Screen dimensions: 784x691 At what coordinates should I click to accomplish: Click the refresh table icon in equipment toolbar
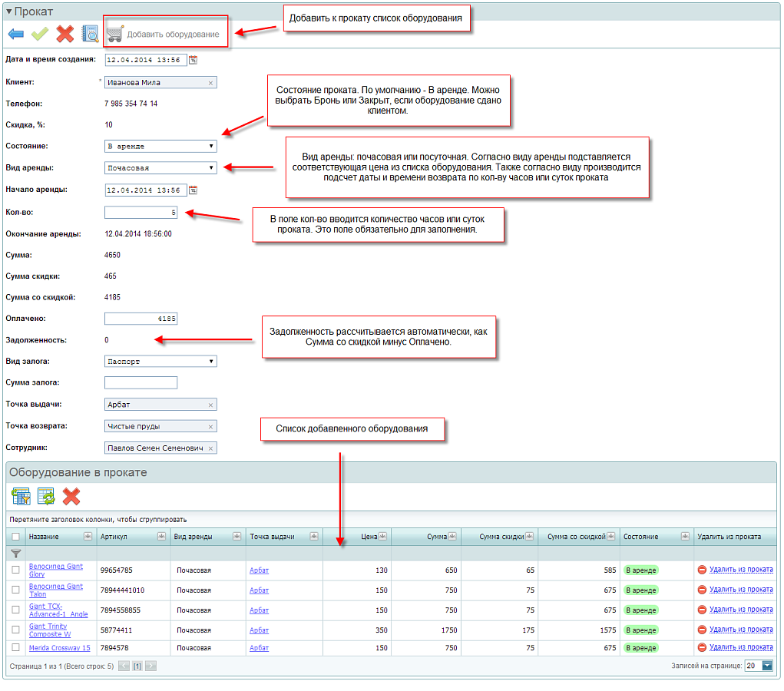pyautogui.click(x=47, y=497)
